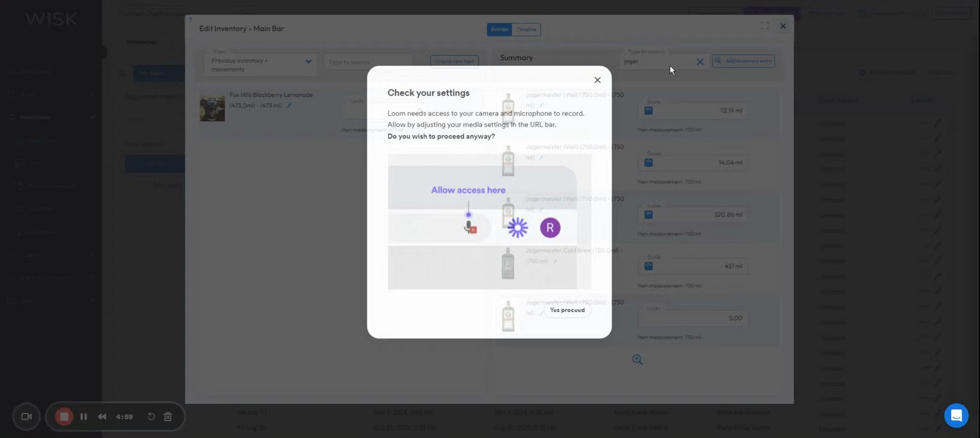Click the 451 ml scale value
The height and width of the screenshot is (438, 980).
(x=733, y=266)
